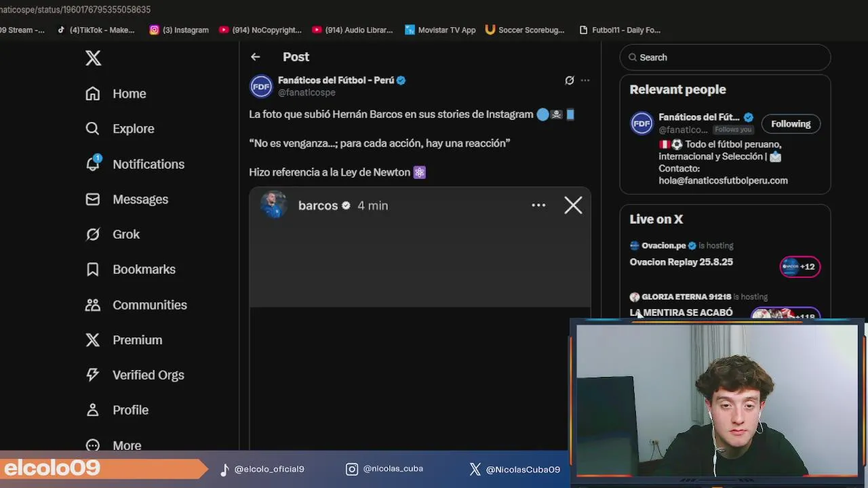Click the barcos story avatar in image
This screenshot has height=488, width=868.
coord(273,205)
